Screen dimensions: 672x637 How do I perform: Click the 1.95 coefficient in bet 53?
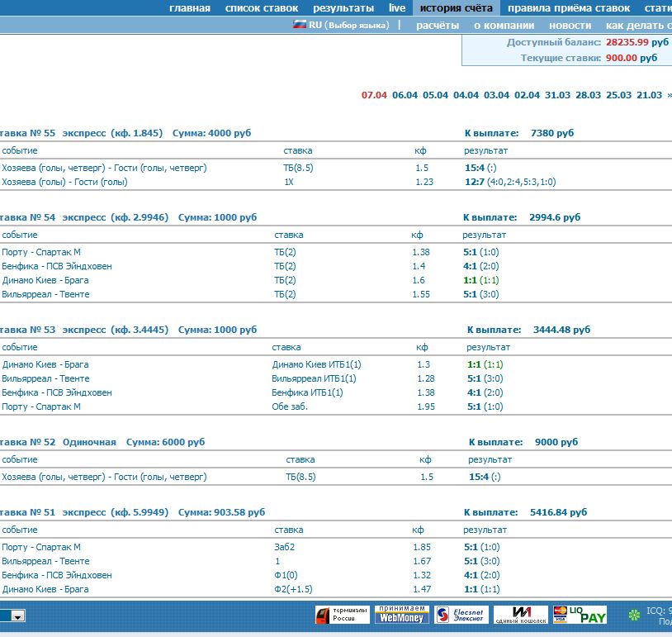(426, 406)
